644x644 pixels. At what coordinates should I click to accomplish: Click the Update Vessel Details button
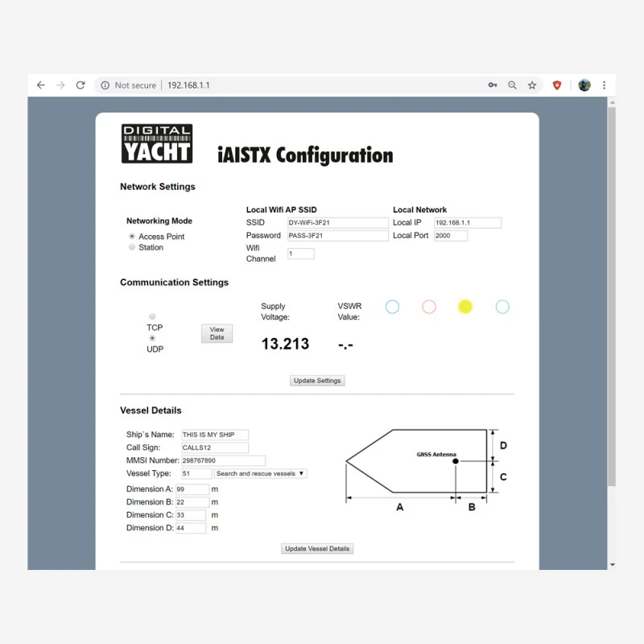316,548
